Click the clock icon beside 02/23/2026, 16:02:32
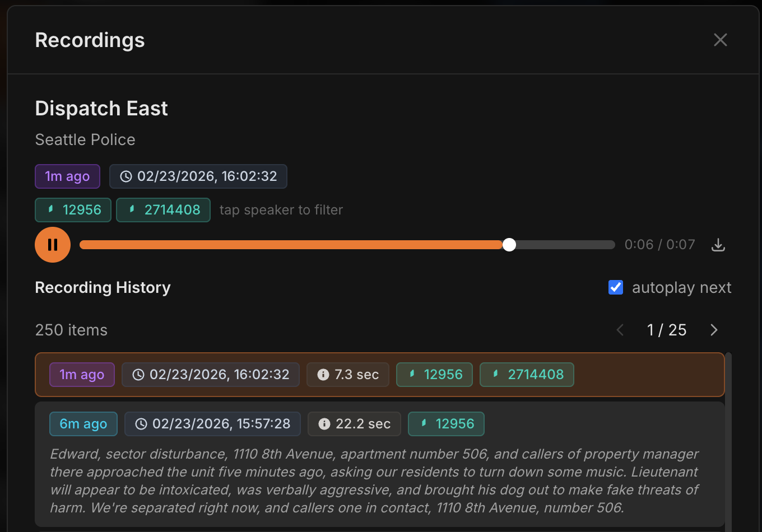Viewport: 762px width, 532px height. click(126, 176)
